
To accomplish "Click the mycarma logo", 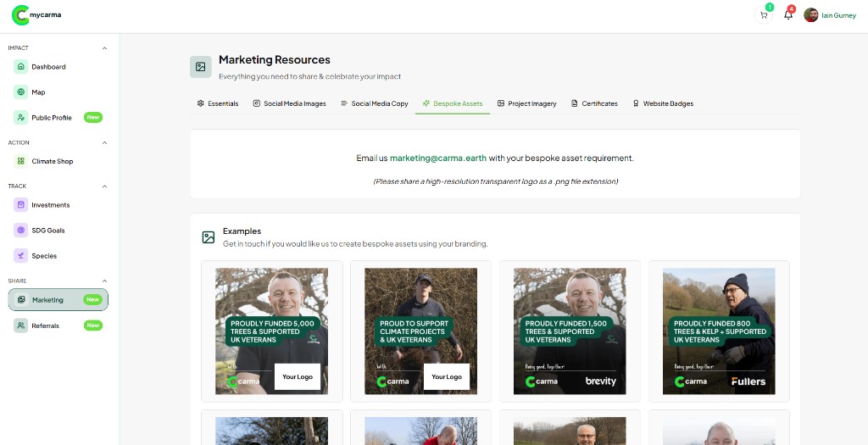I will [36, 15].
